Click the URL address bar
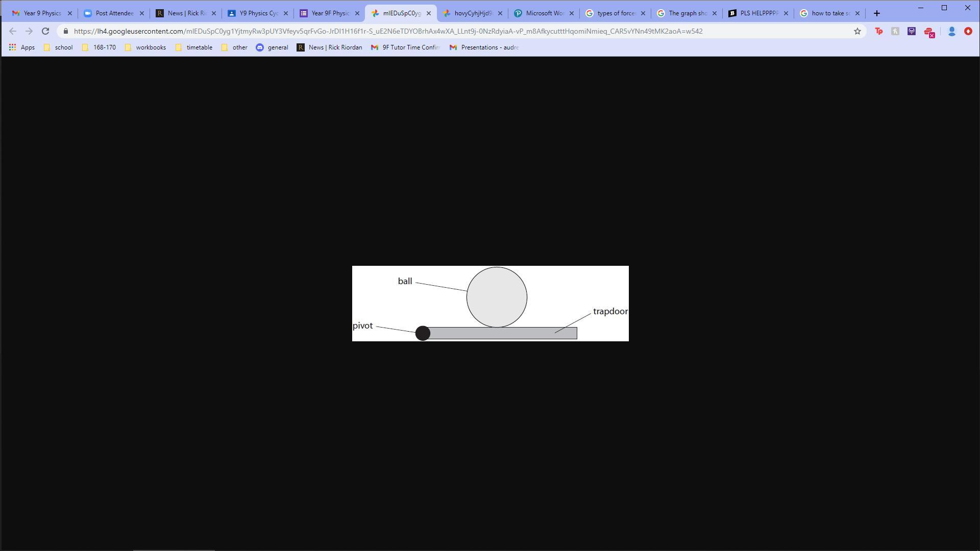This screenshot has width=980, height=551. (388, 32)
